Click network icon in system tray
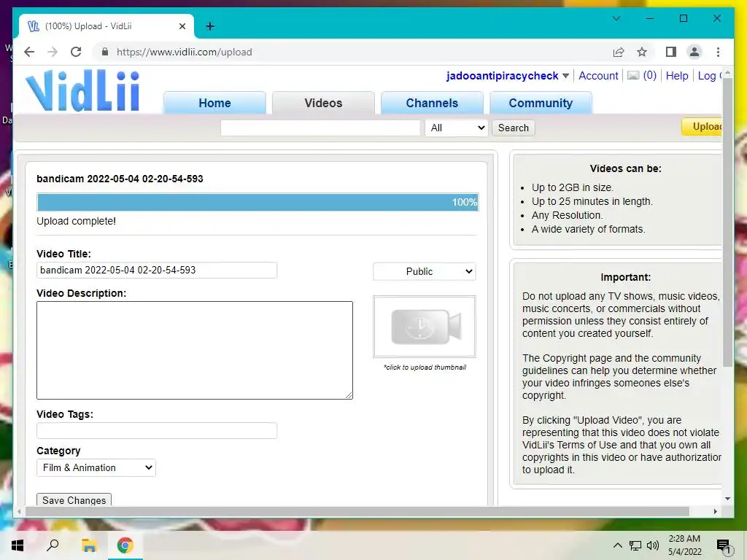Image resolution: width=747 pixels, height=560 pixels. 635,545
